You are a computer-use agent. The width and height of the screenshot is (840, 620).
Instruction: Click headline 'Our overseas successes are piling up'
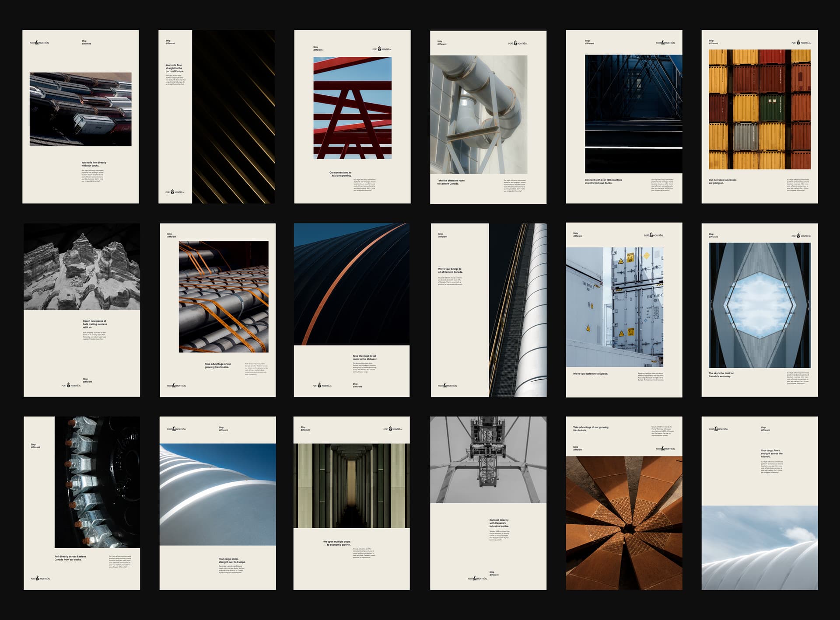(x=722, y=181)
